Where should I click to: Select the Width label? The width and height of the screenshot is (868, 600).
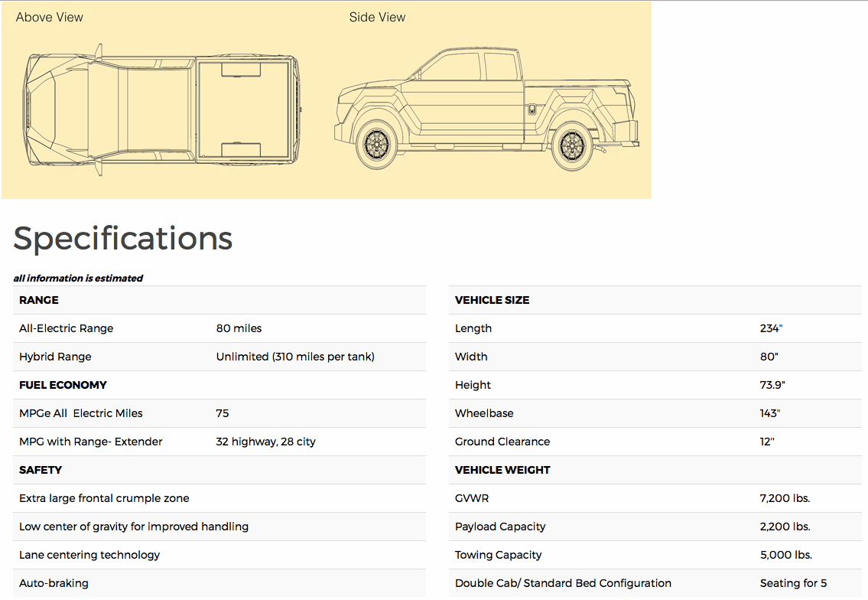471,356
